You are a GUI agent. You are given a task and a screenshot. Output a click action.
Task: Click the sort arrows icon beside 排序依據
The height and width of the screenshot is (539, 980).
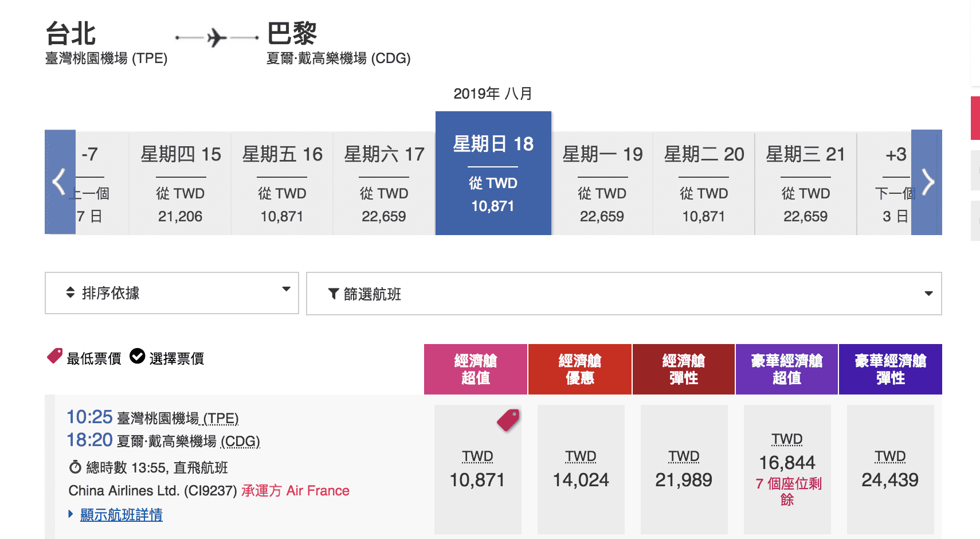[x=70, y=292]
